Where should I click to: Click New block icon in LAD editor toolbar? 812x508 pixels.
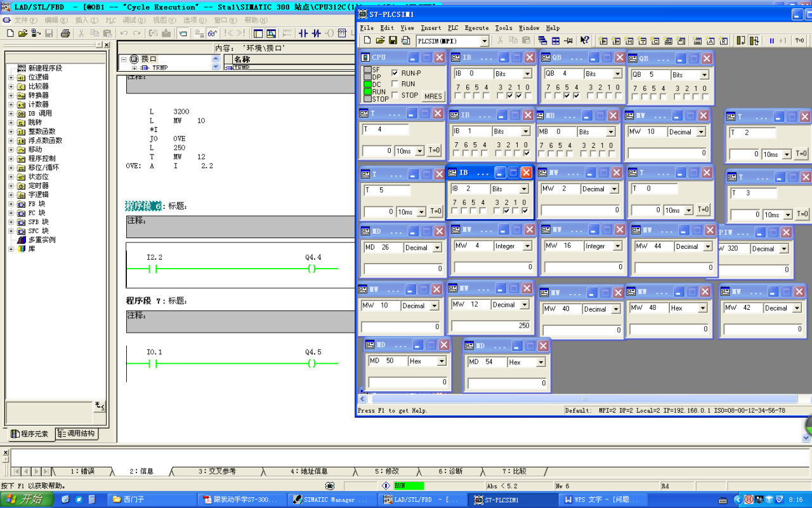[10, 33]
